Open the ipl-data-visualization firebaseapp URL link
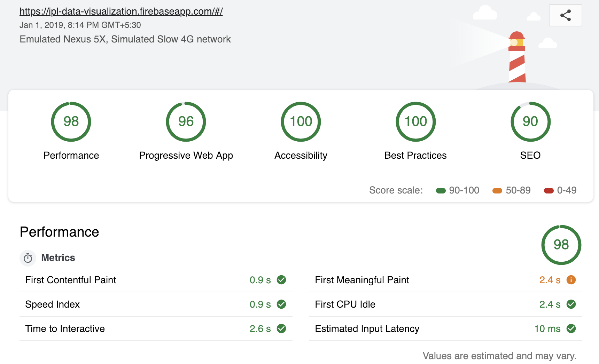 click(121, 11)
